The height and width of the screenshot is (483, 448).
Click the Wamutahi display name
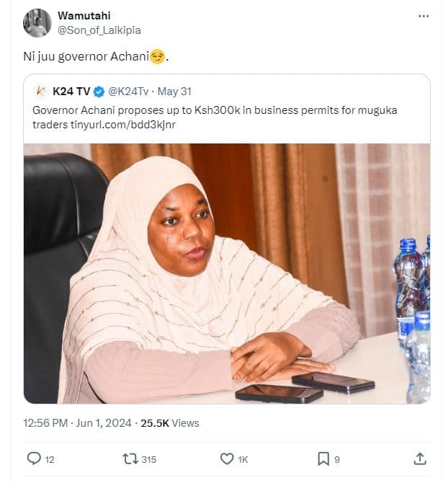[x=84, y=15]
